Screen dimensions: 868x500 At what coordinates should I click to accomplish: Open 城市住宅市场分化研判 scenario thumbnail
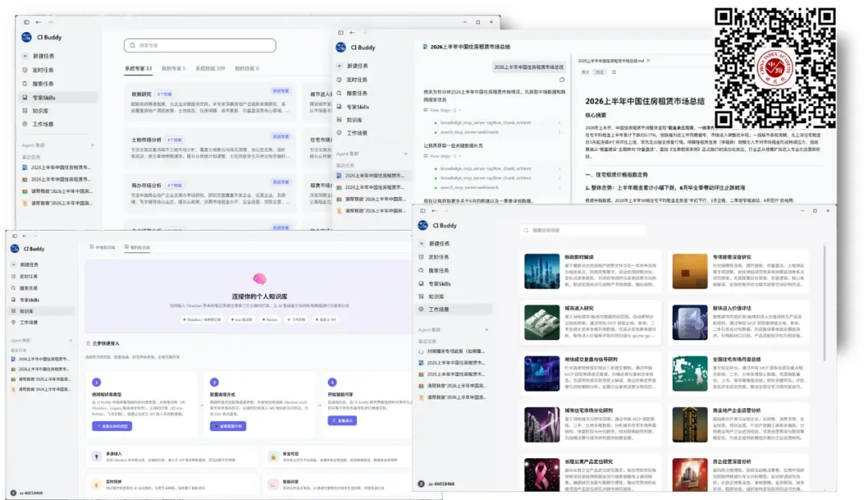click(x=542, y=424)
